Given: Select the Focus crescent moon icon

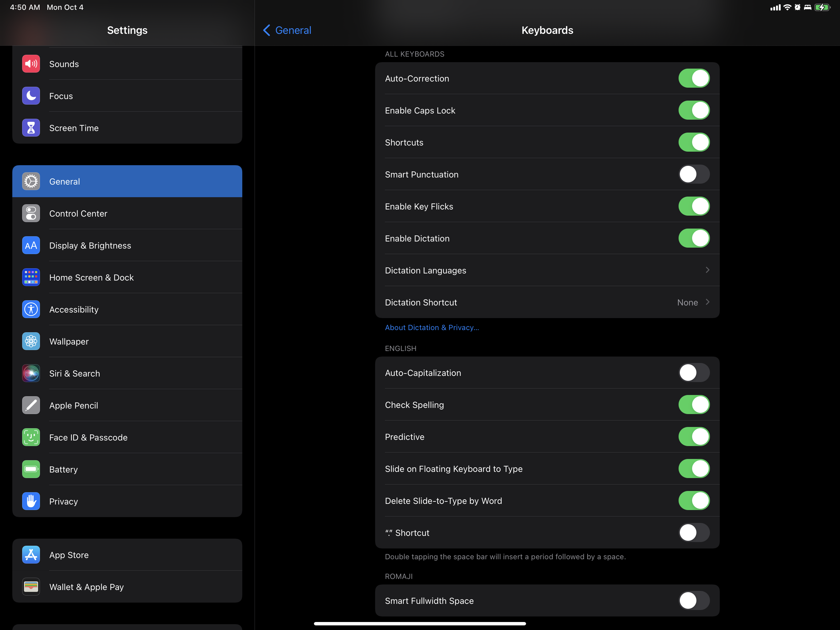Looking at the screenshot, I should [31, 96].
